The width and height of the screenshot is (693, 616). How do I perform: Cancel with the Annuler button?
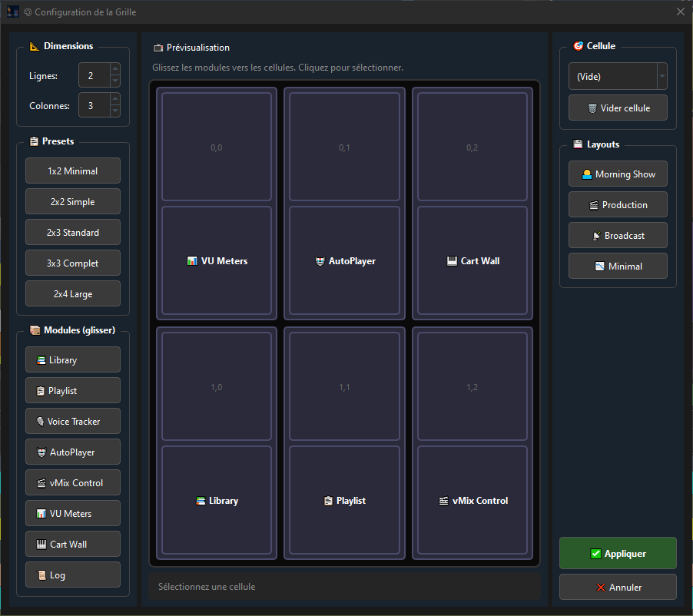click(x=618, y=587)
